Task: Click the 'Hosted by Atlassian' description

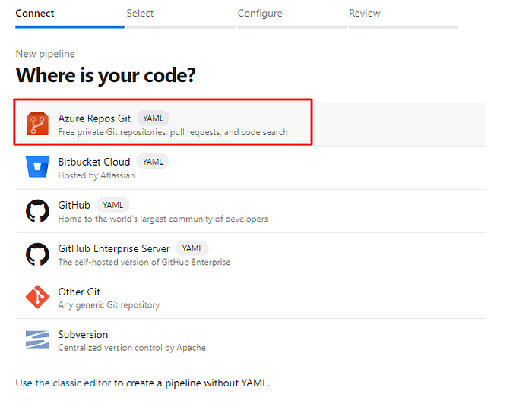Action: [x=97, y=175]
